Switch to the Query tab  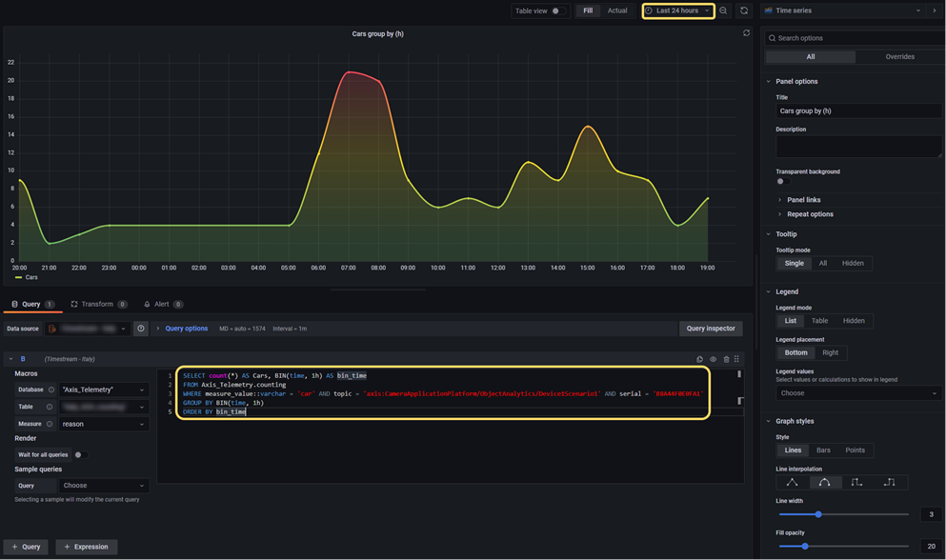point(32,304)
